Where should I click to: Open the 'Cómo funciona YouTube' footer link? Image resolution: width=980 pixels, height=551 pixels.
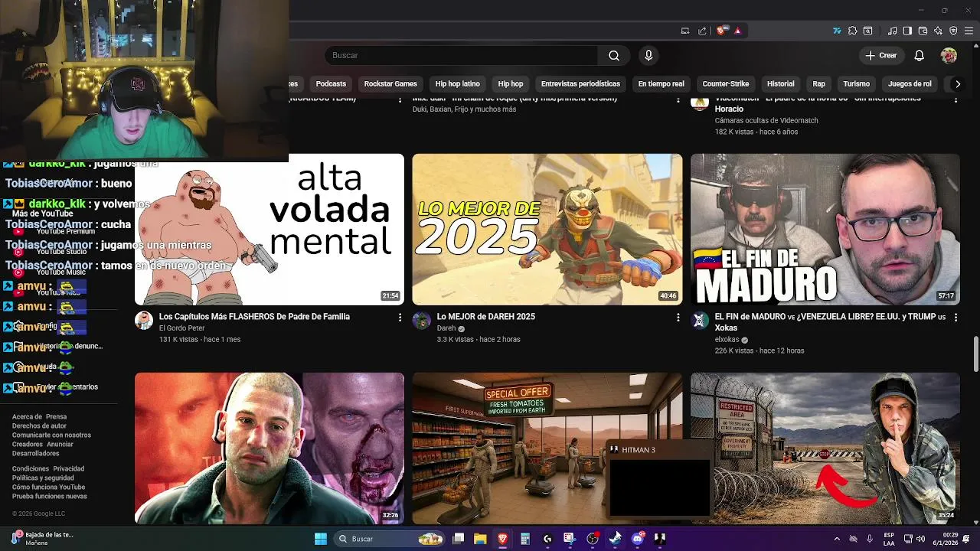pos(48,487)
